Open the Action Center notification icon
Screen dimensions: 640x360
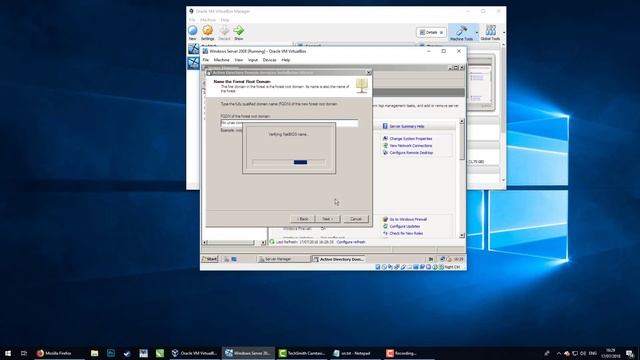point(630,353)
